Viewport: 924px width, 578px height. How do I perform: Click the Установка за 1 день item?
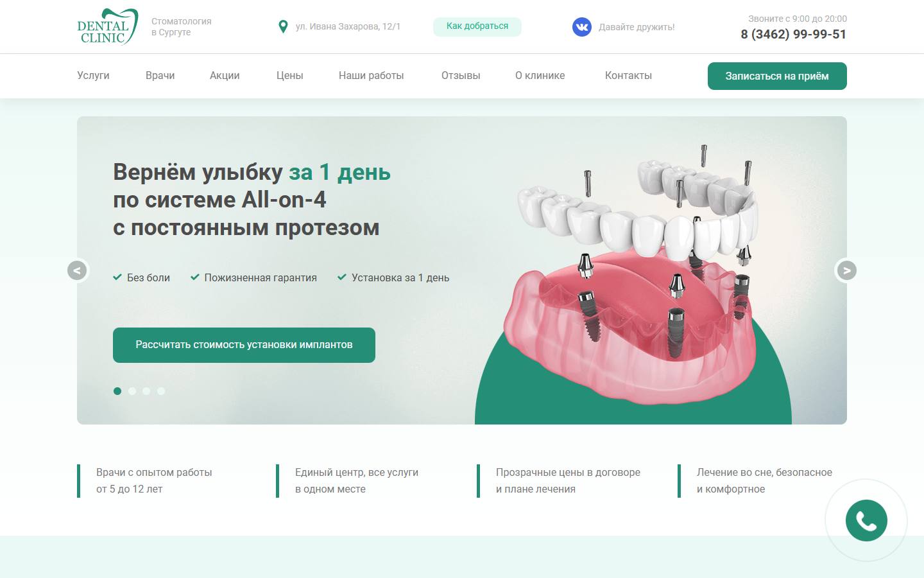(x=393, y=278)
